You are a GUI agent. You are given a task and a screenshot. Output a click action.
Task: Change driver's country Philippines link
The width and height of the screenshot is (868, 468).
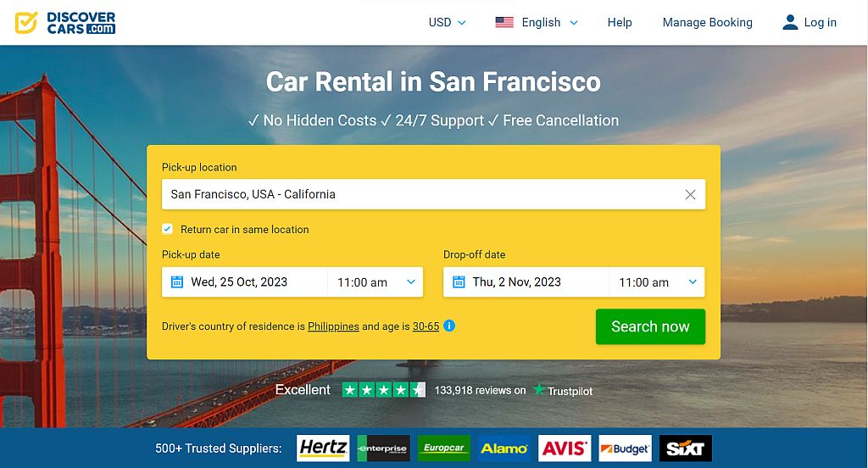[x=333, y=326]
